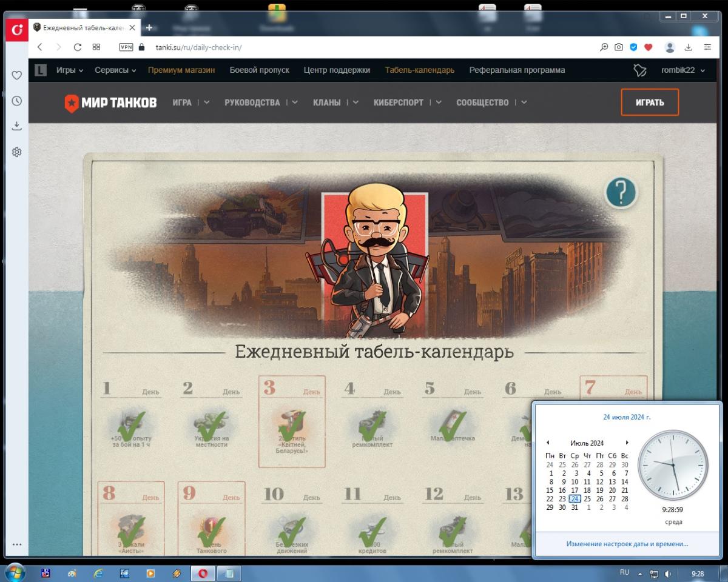
Task: Switch the RU input language indicator
Action: [x=624, y=572]
